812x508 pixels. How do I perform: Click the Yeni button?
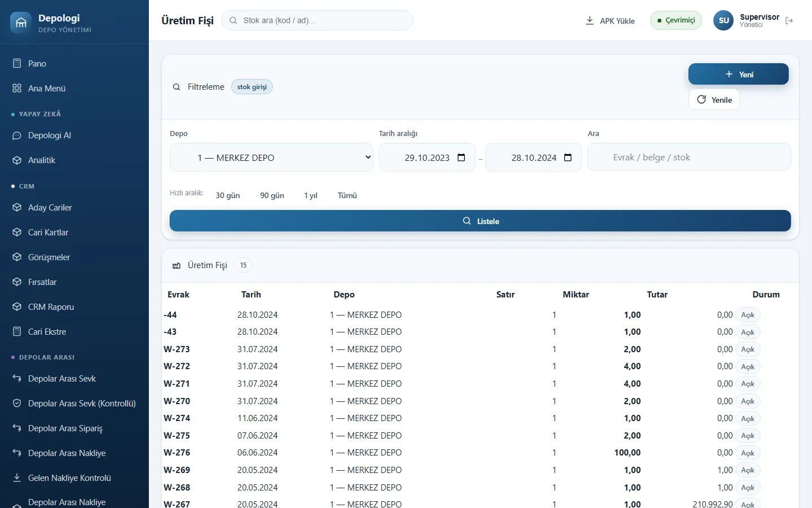(x=739, y=74)
